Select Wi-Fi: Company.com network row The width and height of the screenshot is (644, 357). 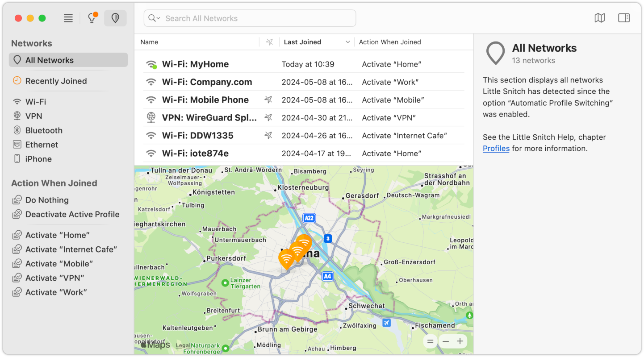[x=304, y=82]
